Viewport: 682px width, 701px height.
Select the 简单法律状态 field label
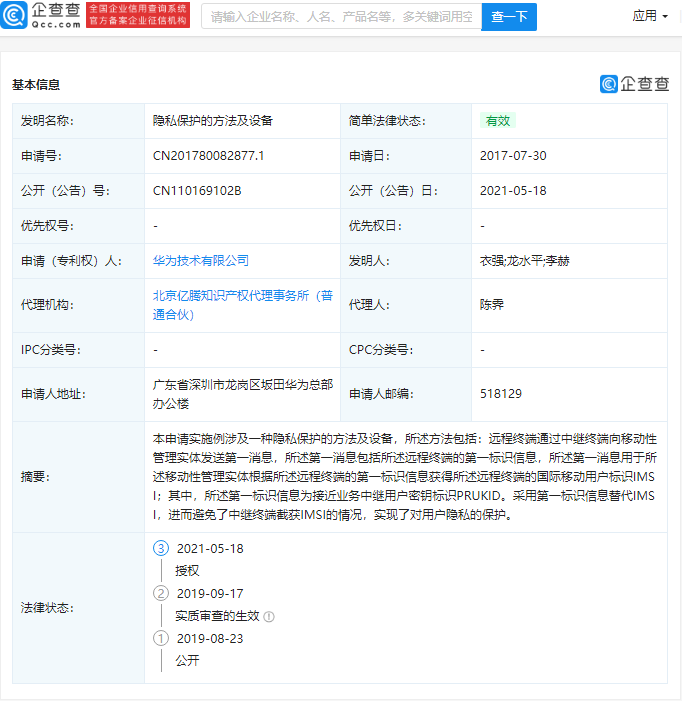click(x=387, y=121)
